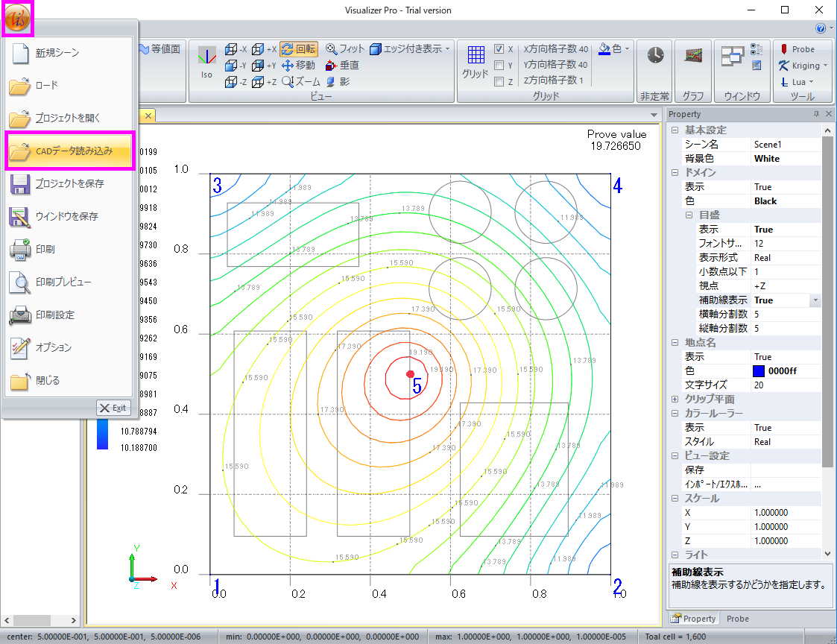Image resolution: width=837 pixels, height=644 pixels.
Task: Switch to the Probe tab
Action: tap(737, 619)
